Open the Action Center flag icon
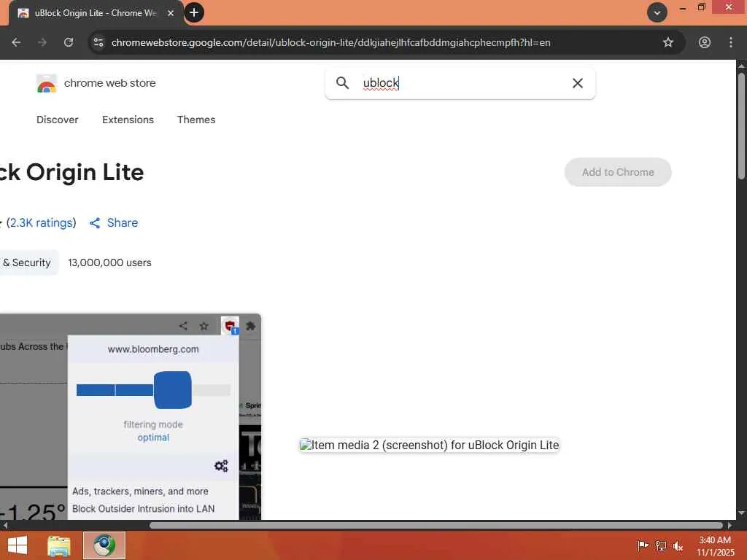Screen dimensions: 747x560 tap(643, 545)
